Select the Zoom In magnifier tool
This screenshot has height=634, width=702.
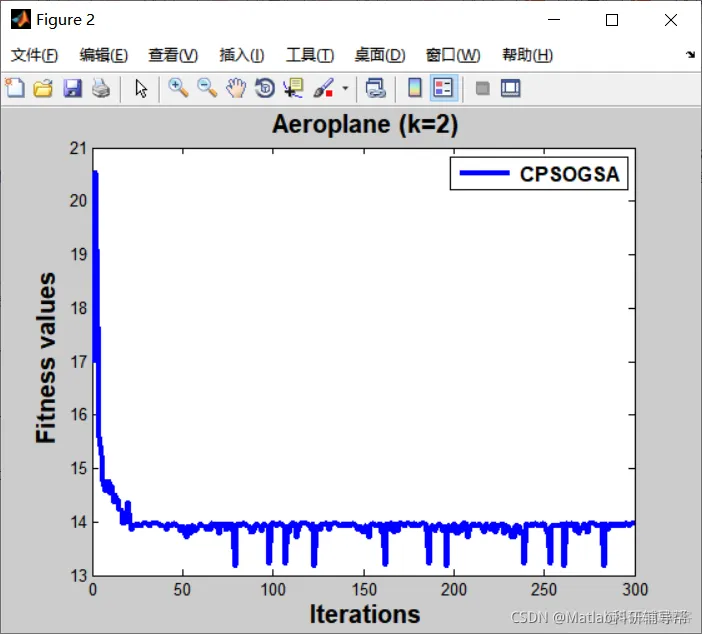tap(178, 88)
